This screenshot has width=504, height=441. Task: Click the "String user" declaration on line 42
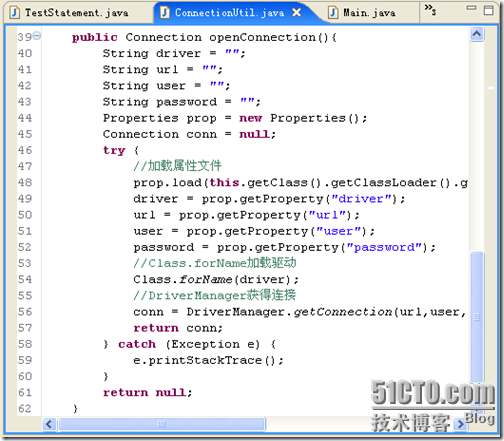coord(166,86)
